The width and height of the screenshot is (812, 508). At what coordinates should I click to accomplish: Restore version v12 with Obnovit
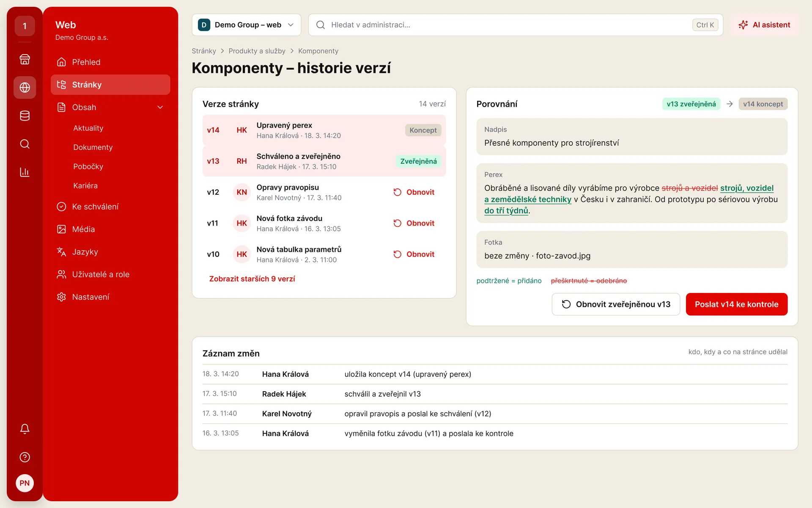(414, 192)
